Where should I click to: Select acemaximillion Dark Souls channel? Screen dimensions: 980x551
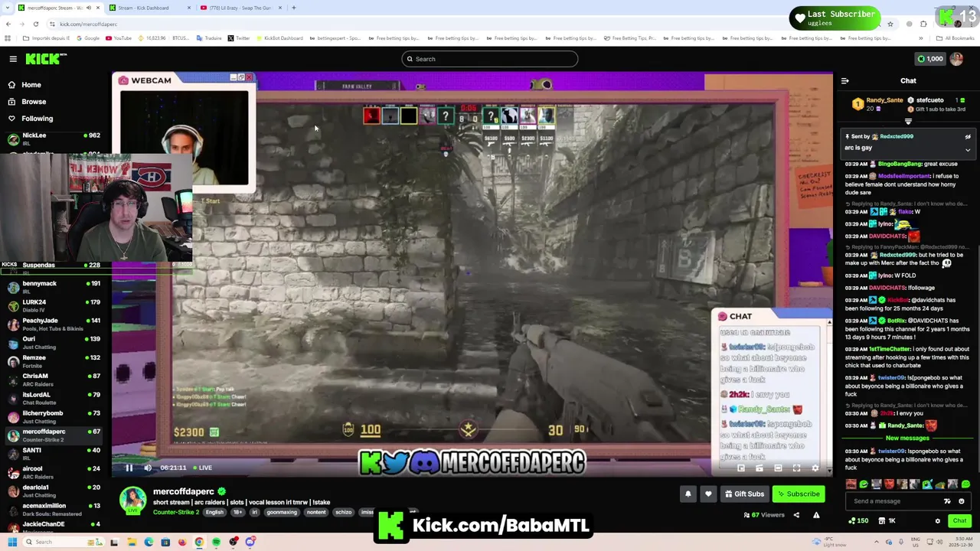54,509
